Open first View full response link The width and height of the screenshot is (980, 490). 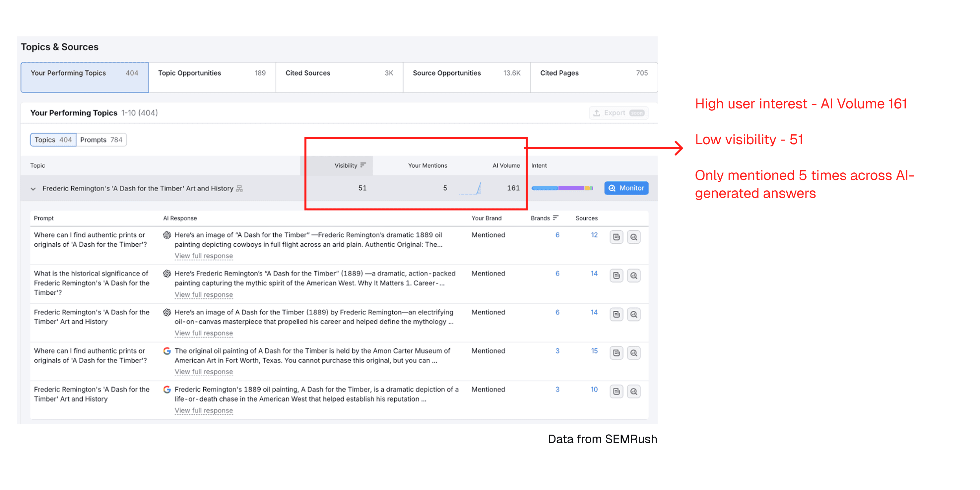[x=204, y=256]
